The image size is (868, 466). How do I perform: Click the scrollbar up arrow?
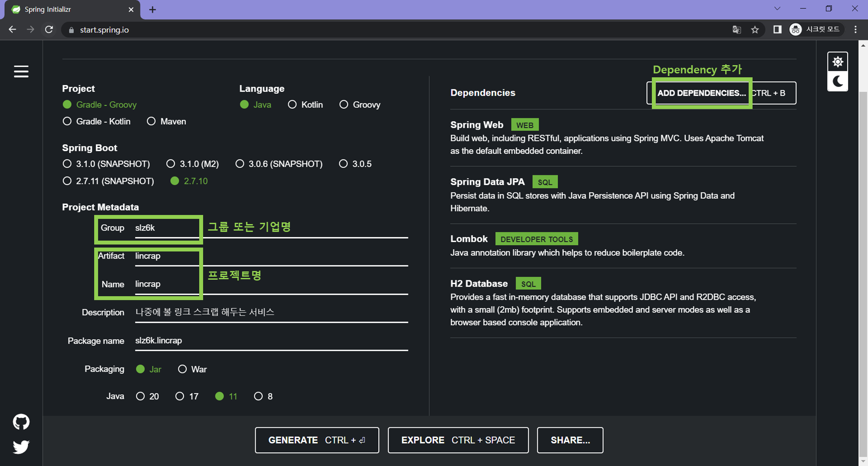click(863, 45)
